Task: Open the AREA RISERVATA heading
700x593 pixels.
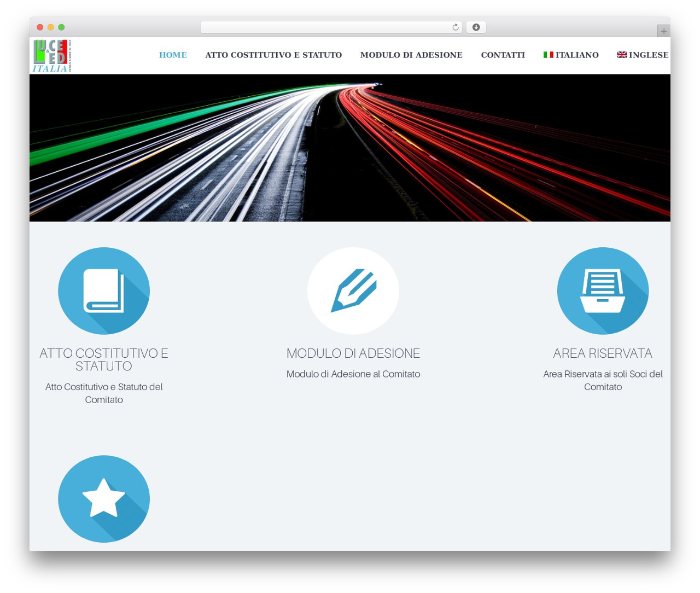Action: point(603,353)
